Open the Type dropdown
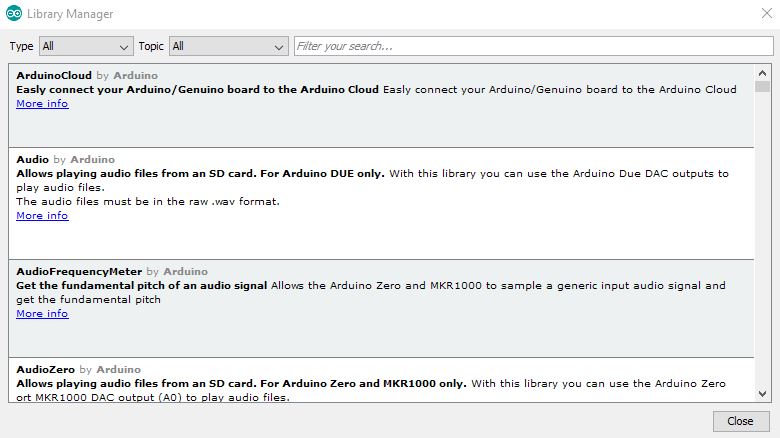This screenshot has height=438, width=780. [86, 46]
